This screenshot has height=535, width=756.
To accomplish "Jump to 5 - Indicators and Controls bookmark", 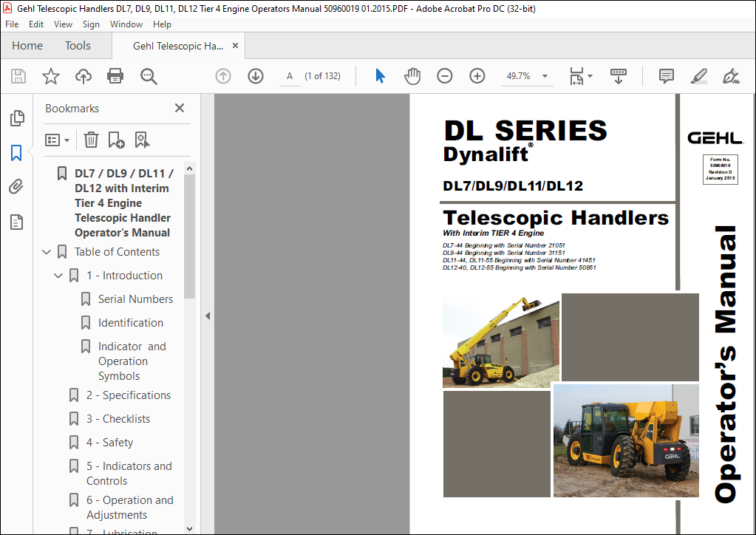I will pos(129,474).
